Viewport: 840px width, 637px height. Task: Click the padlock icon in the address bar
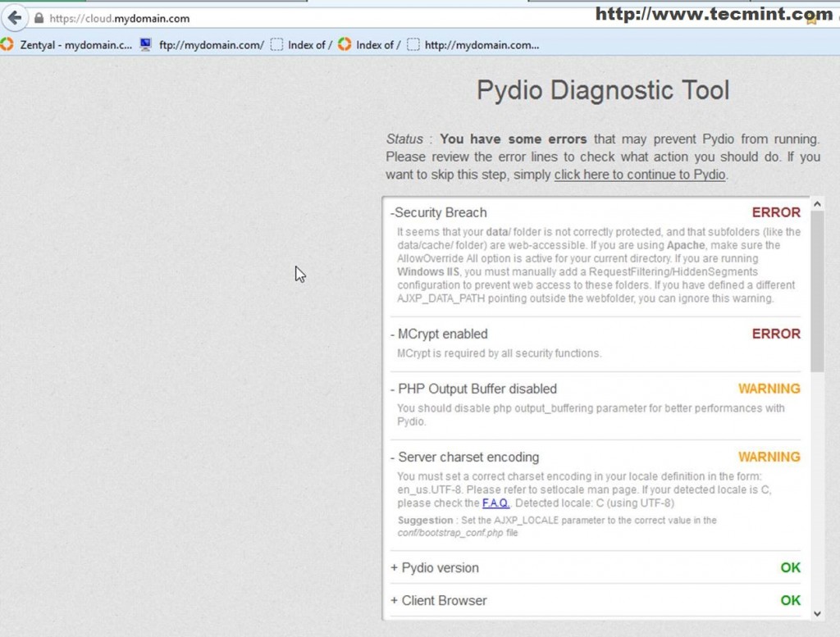39,18
